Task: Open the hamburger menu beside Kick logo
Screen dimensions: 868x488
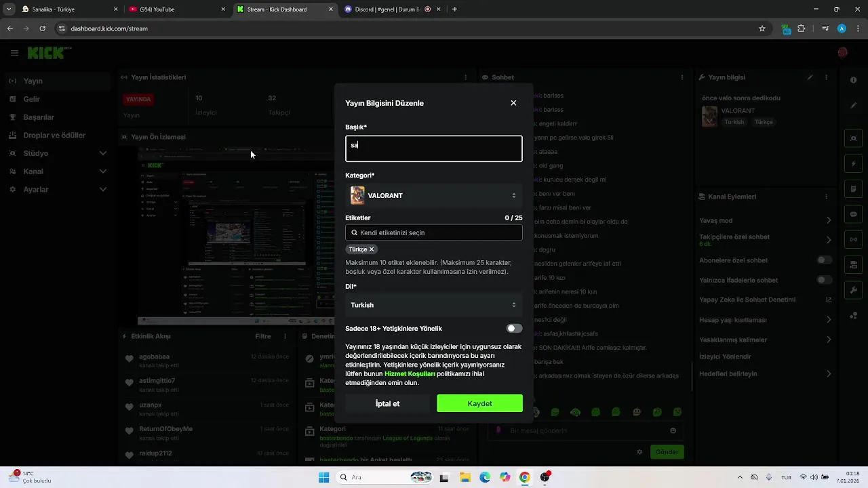Action: pos(14,53)
